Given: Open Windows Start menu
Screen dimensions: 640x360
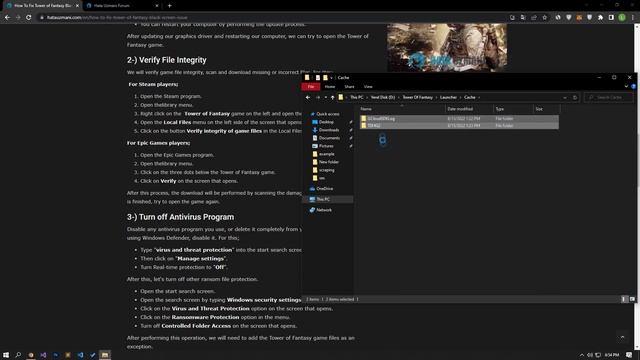Looking at the screenshot, I should (x=6, y=355).
